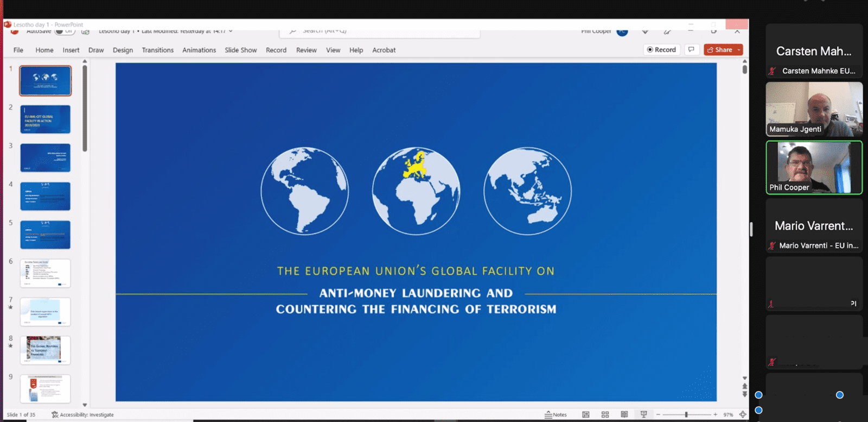Screen dimensions: 868x422
Task: Click Mario Varrenti muted microphone icon
Action: pos(772,245)
